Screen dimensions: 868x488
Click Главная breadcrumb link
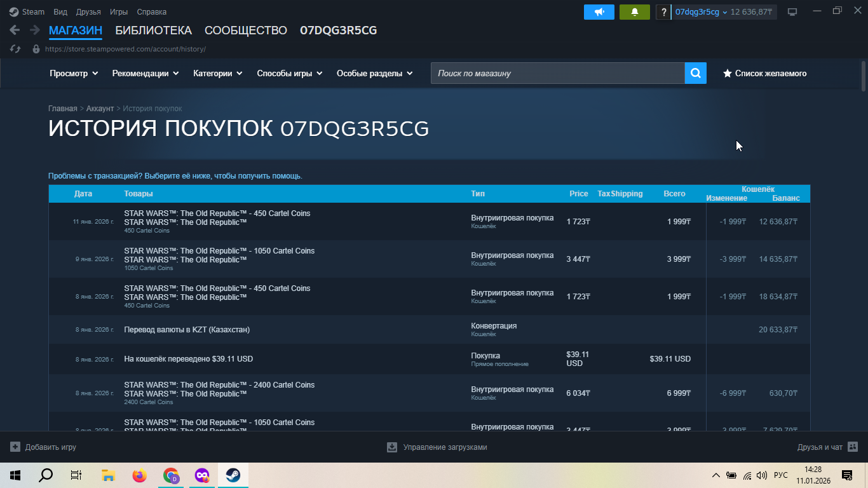click(x=63, y=109)
